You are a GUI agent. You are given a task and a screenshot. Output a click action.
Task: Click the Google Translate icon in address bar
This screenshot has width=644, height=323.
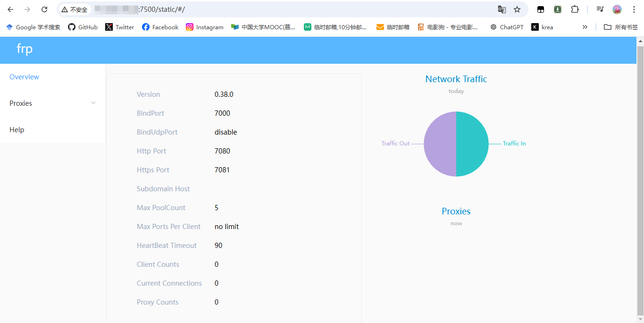(502, 9)
